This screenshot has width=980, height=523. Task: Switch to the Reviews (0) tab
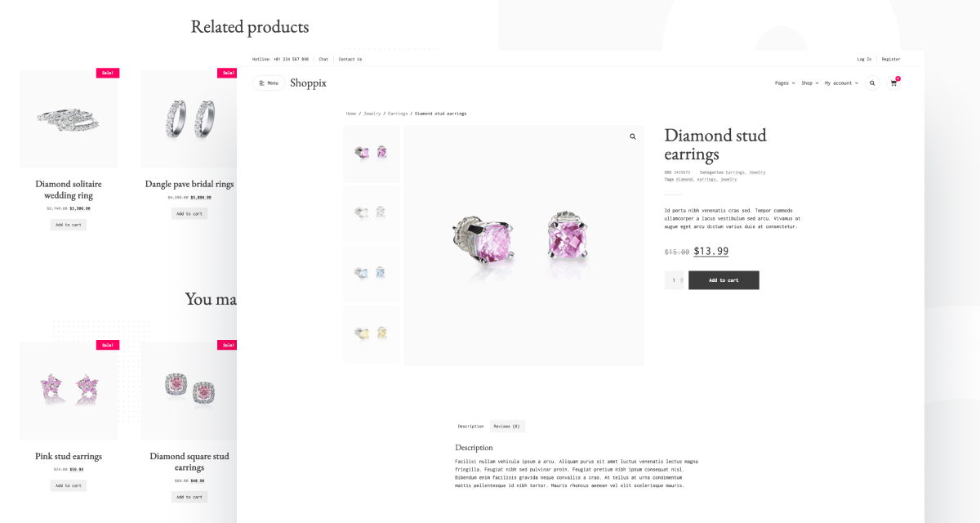click(x=506, y=427)
